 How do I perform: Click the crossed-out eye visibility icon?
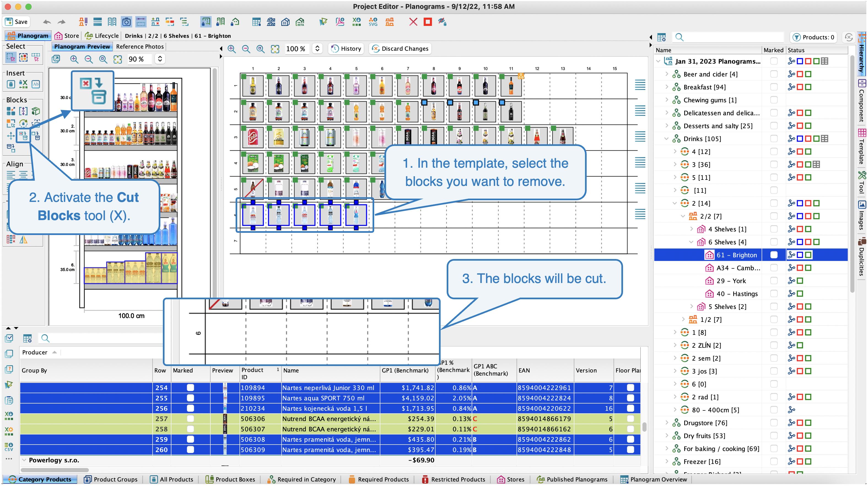pos(442,22)
